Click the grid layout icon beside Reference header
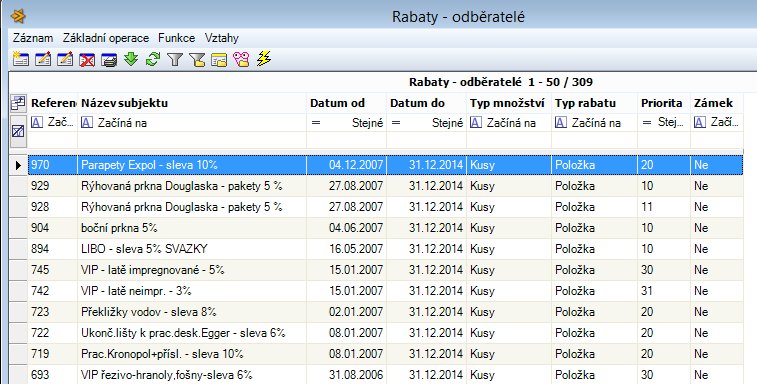Screen dimensions: 757x384 coord(18,103)
